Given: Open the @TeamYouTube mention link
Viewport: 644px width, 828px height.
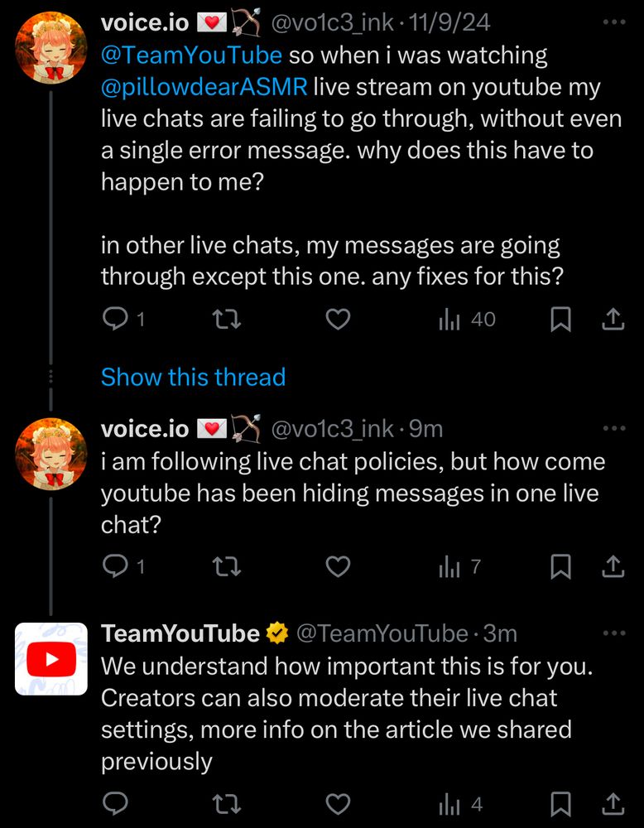Looking at the screenshot, I should point(191,56).
